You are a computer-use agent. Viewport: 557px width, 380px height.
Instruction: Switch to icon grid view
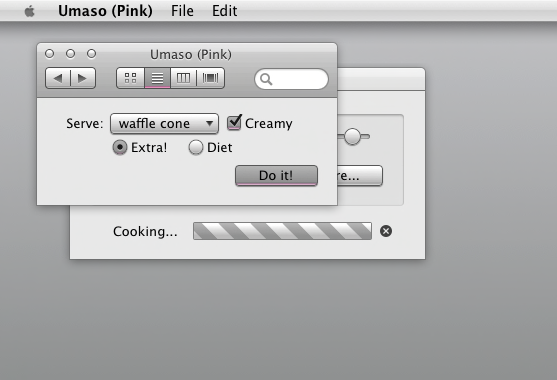click(x=130, y=78)
